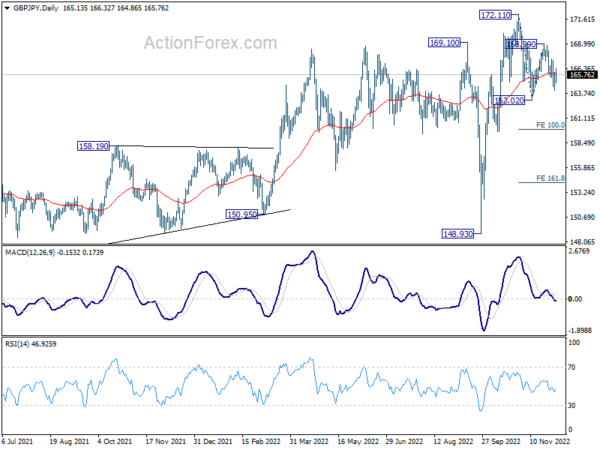600x450 pixels.
Task: Select the 172.110 price label
Action: tap(496, 15)
